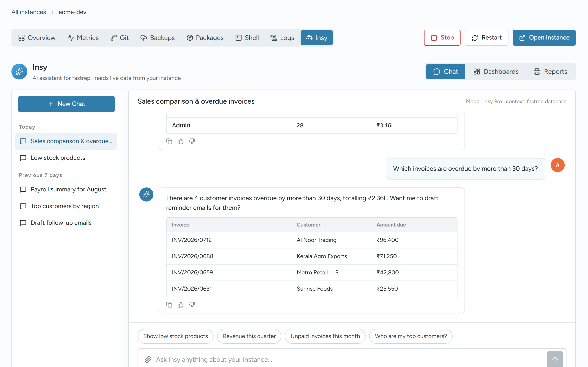
Task: Click Open Instance button
Action: click(x=544, y=38)
